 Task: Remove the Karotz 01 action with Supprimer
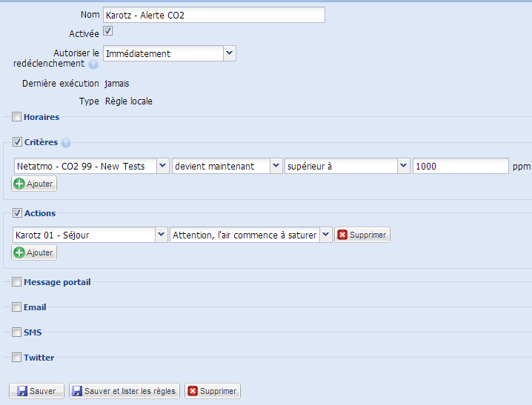pos(362,235)
